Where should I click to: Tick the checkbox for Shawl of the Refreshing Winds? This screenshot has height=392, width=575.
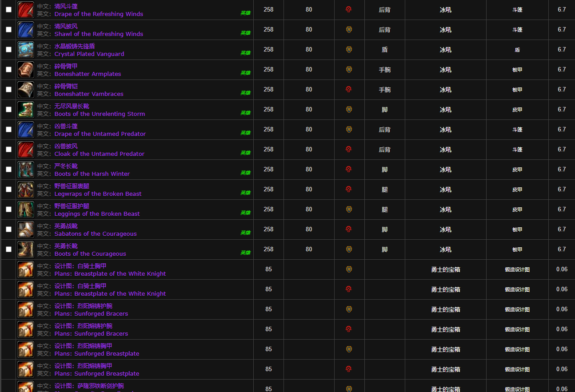tap(8, 30)
